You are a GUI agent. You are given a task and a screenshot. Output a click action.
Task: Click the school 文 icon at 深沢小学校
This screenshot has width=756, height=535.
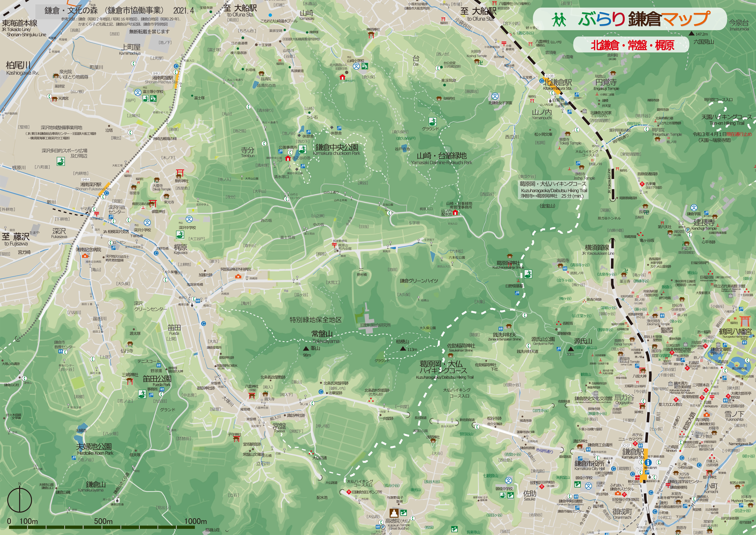[x=147, y=222]
